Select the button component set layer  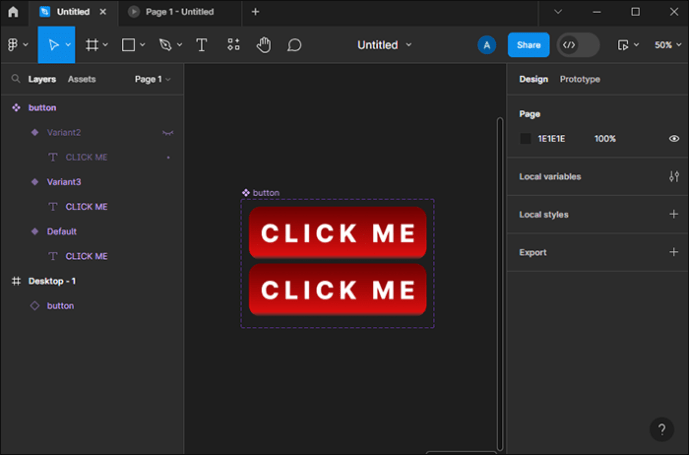pos(92,108)
